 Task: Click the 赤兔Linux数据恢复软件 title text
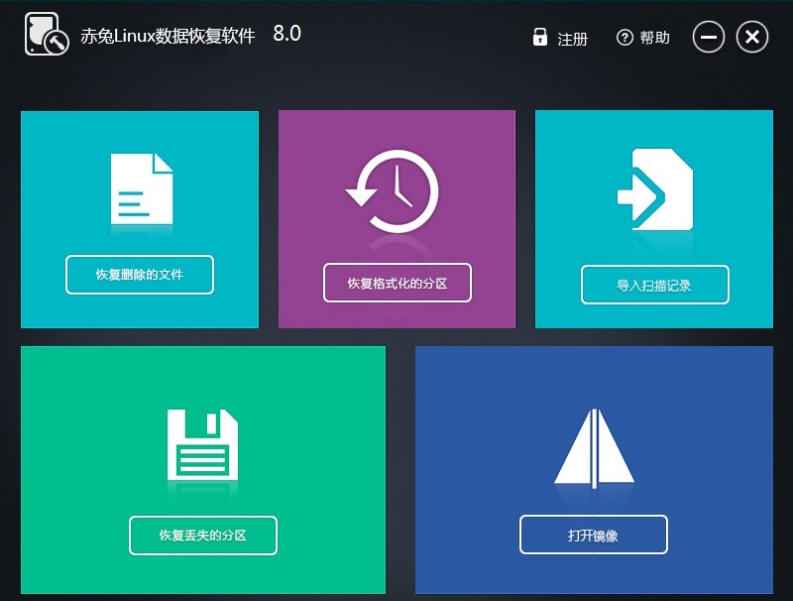coord(167,36)
